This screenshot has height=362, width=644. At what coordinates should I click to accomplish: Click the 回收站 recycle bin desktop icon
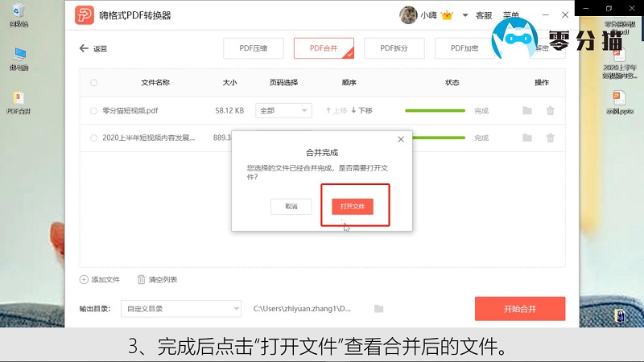(x=19, y=15)
